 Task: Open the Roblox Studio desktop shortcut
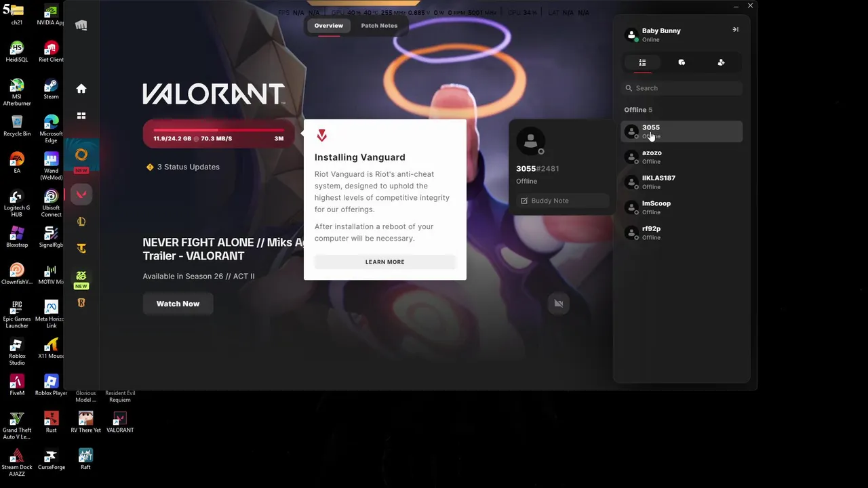click(x=17, y=352)
